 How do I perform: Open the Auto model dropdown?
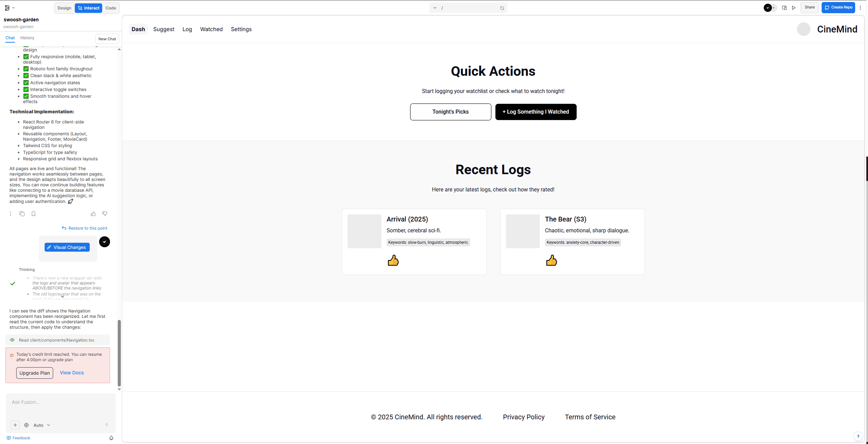(x=42, y=425)
